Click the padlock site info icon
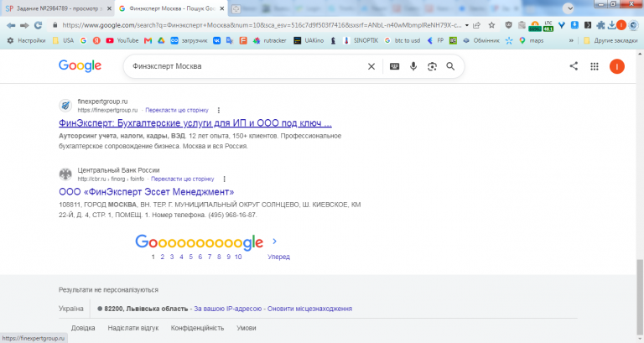 [55, 25]
